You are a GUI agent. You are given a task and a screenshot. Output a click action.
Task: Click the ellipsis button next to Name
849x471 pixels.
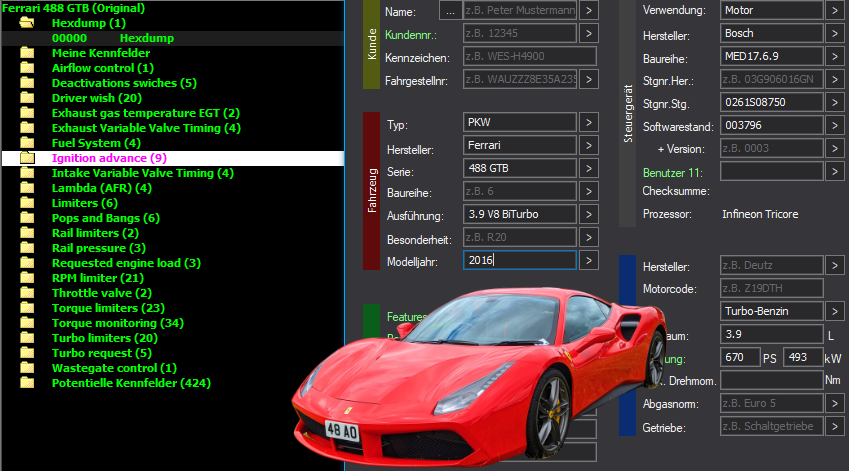coord(450,10)
